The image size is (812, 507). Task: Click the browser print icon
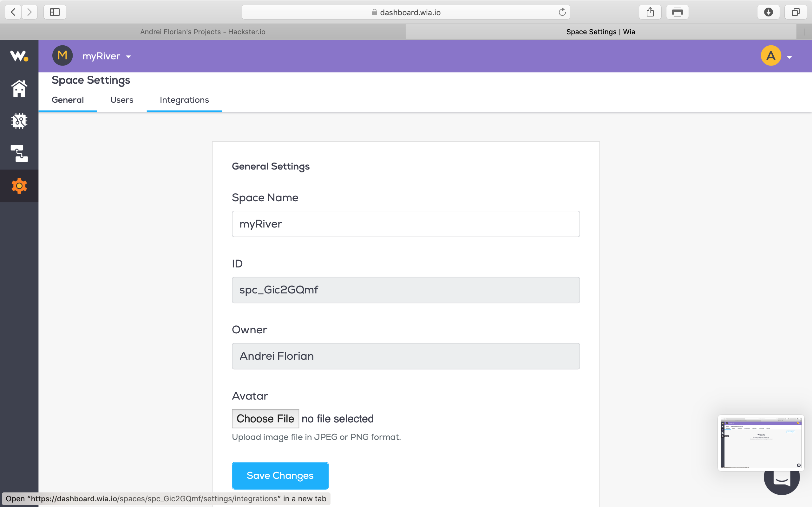(x=677, y=12)
